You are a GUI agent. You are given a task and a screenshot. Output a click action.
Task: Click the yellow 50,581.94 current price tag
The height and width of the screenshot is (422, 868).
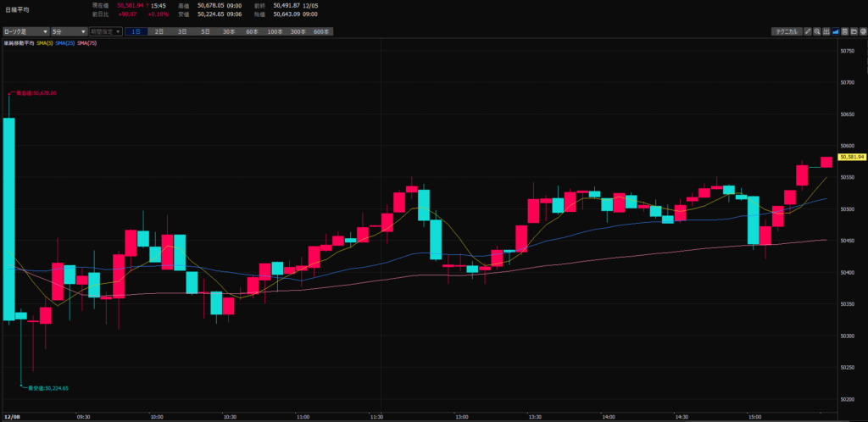[x=850, y=157]
